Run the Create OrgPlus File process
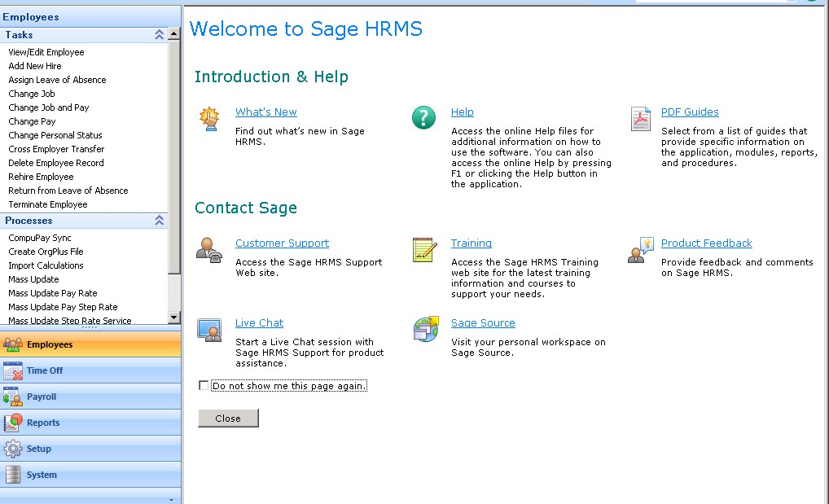The height and width of the screenshot is (504, 829). pos(46,252)
